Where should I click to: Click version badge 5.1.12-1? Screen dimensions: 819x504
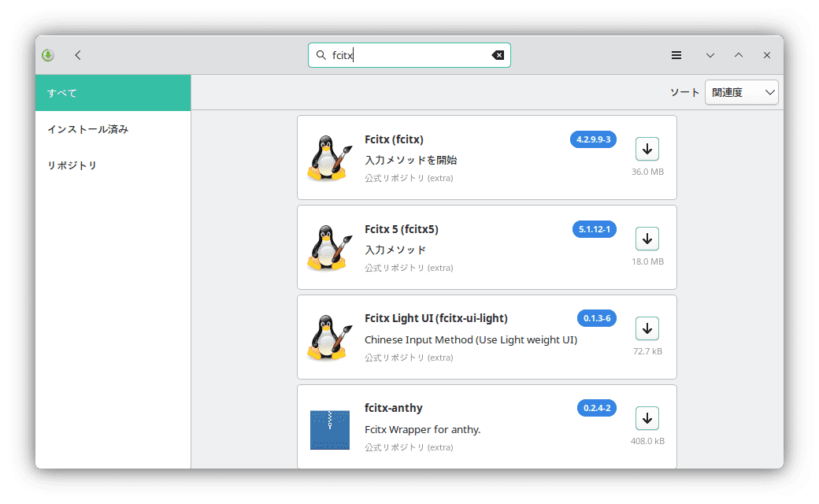coord(595,229)
